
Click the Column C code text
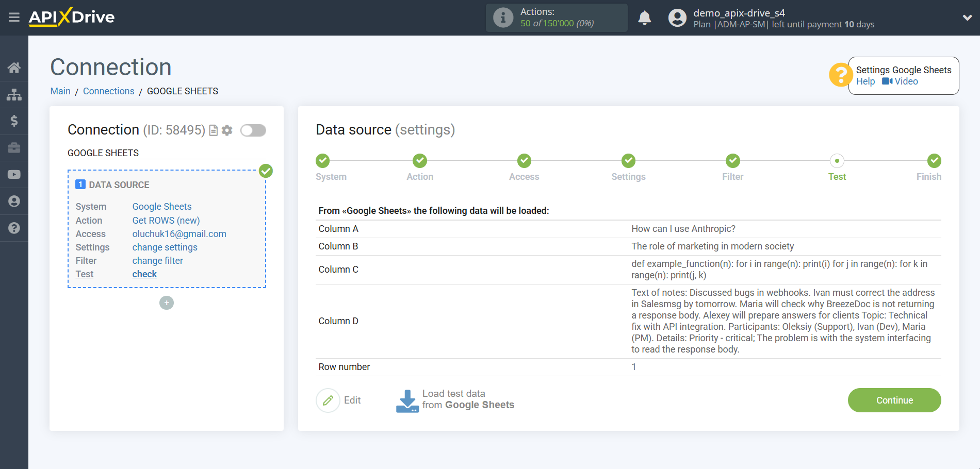tap(779, 270)
